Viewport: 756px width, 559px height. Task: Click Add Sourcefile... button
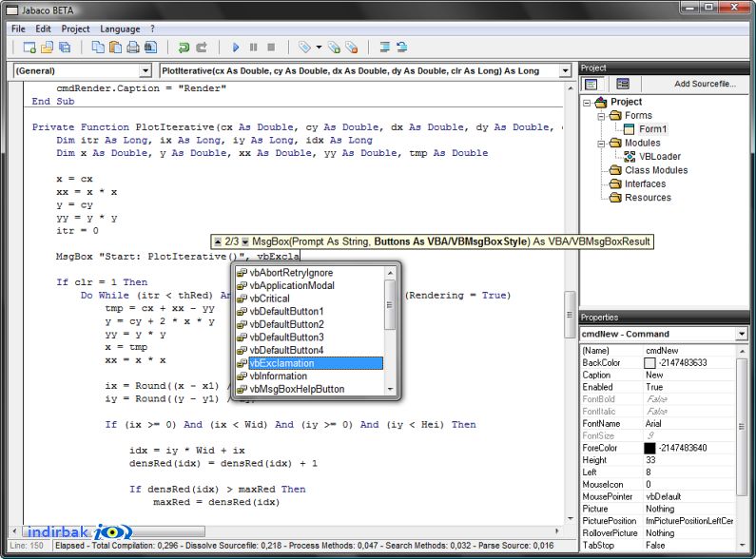(x=705, y=84)
